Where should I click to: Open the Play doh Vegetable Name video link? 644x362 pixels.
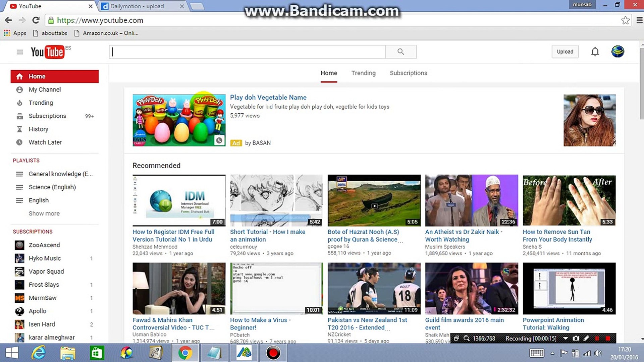tap(268, 98)
